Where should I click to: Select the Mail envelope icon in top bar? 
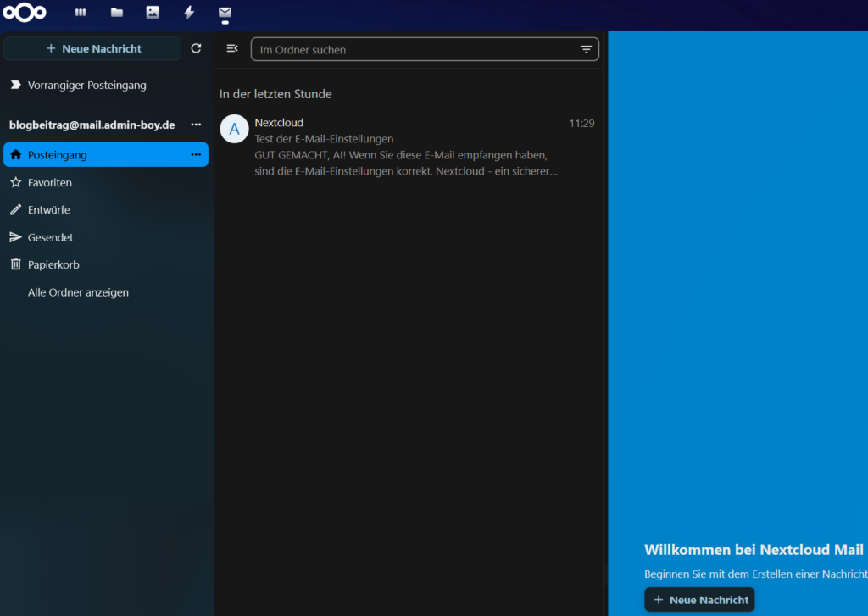point(225,13)
